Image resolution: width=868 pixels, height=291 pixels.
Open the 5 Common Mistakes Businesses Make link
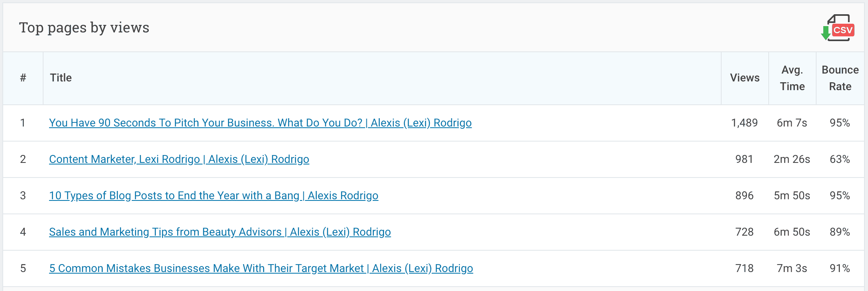(261, 268)
